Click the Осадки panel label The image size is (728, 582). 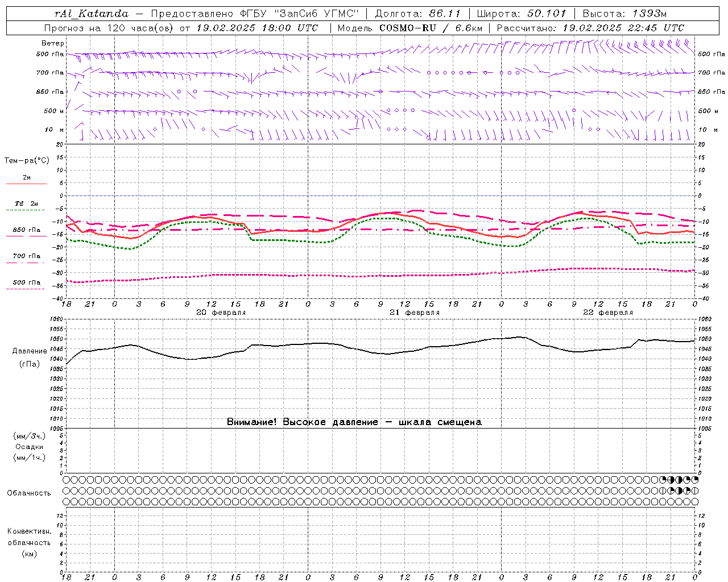coord(30,447)
